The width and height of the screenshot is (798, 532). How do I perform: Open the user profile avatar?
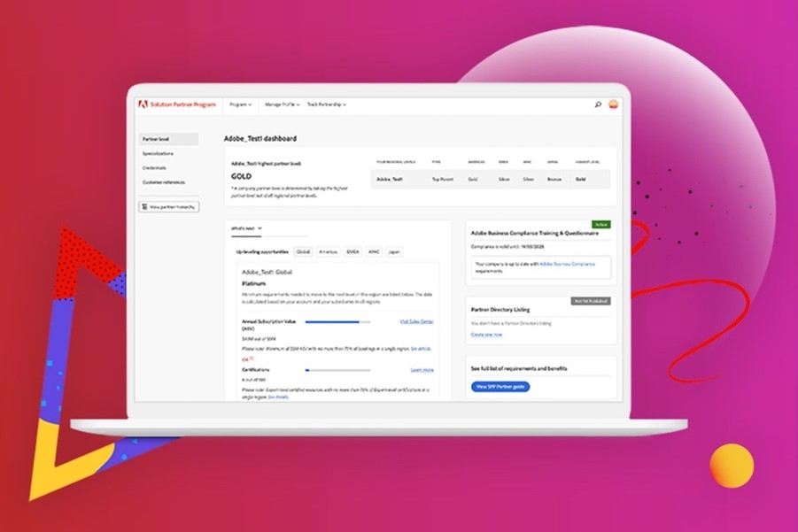click(x=613, y=104)
